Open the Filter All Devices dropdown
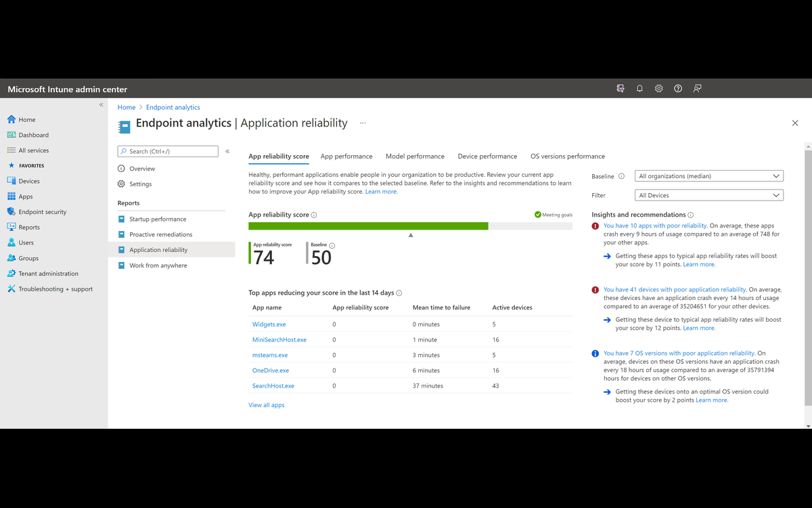812x508 pixels. pos(708,195)
